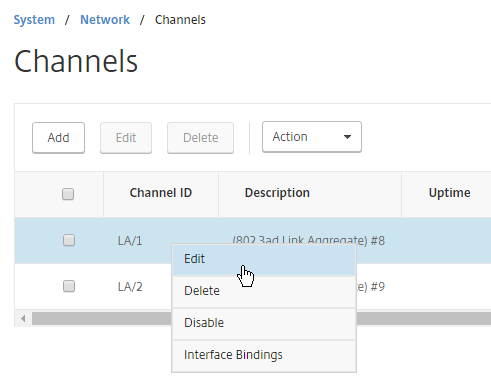Check the LA/2 row checkbox
Screen dimensions: 491x387
coord(69,286)
